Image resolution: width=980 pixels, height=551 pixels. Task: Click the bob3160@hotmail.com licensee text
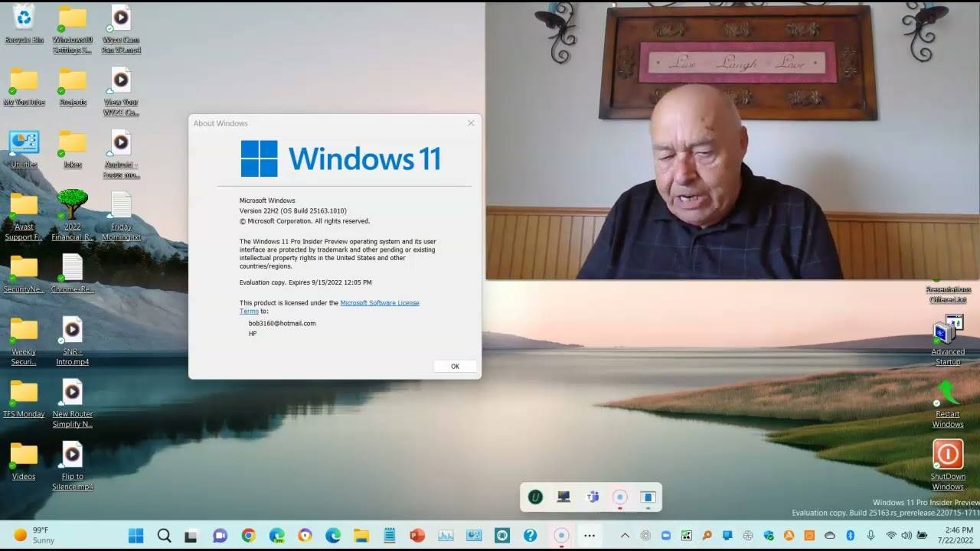pyautogui.click(x=282, y=323)
